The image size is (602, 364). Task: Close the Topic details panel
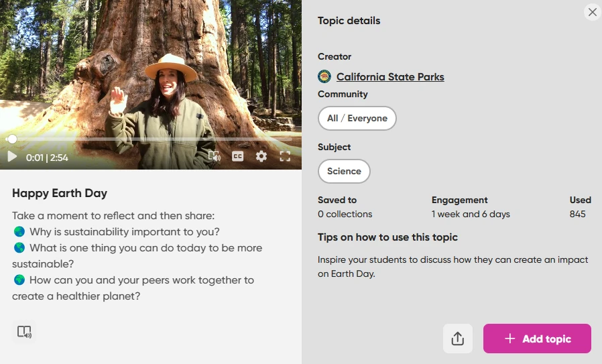pyautogui.click(x=593, y=12)
